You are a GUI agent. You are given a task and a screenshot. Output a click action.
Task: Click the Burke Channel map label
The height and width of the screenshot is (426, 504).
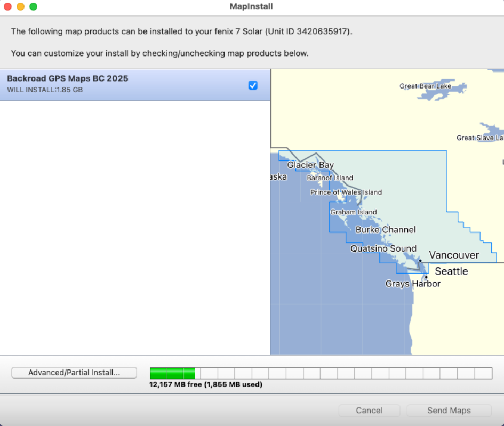pyautogui.click(x=386, y=230)
